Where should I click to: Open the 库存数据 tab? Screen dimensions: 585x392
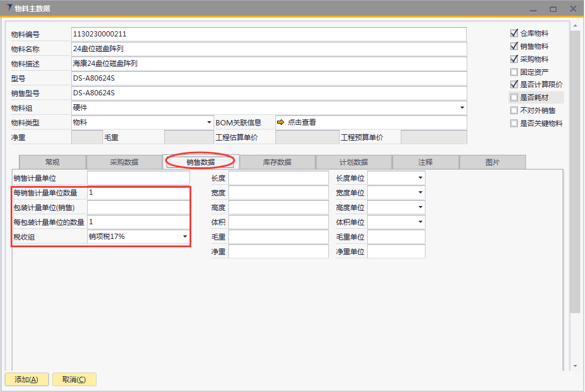[x=277, y=162]
